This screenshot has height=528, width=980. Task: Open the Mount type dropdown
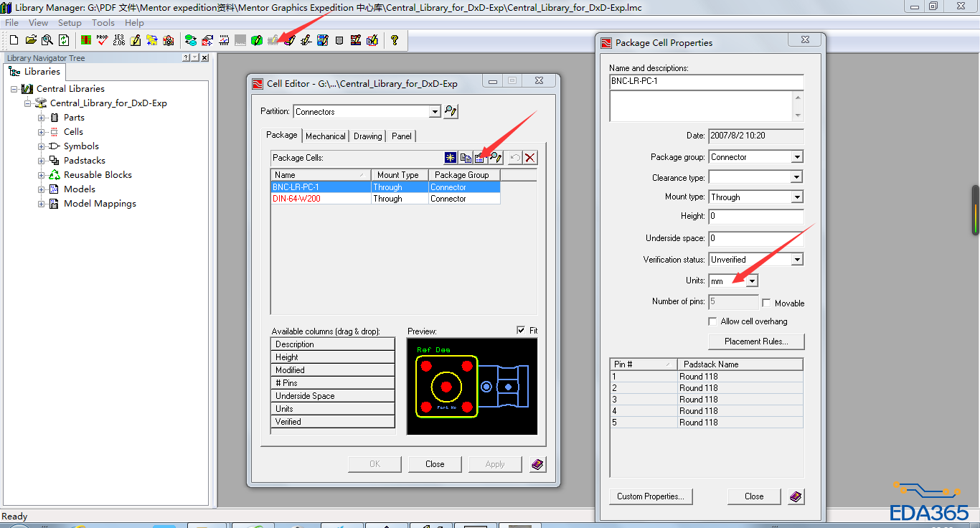797,197
